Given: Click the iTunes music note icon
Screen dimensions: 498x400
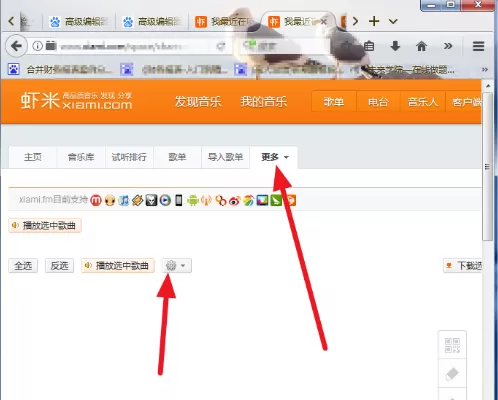Looking at the screenshot, I should click(124, 200).
